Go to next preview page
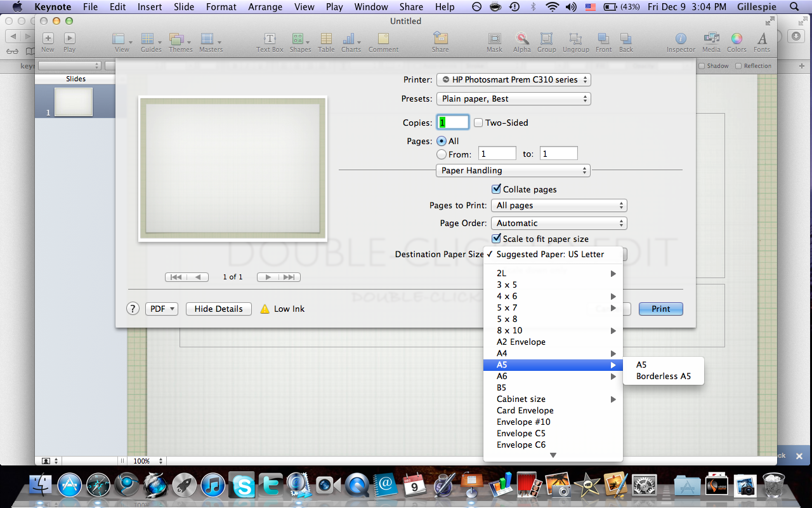The width and height of the screenshot is (812, 508). [x=268, y=277]
